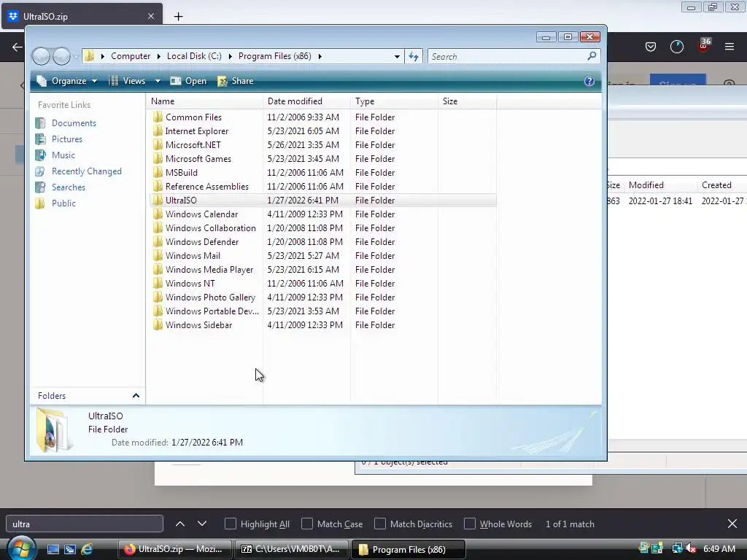Open the Public folder link
The width and height of the screenshot is (747, 560).
(63, 203)
